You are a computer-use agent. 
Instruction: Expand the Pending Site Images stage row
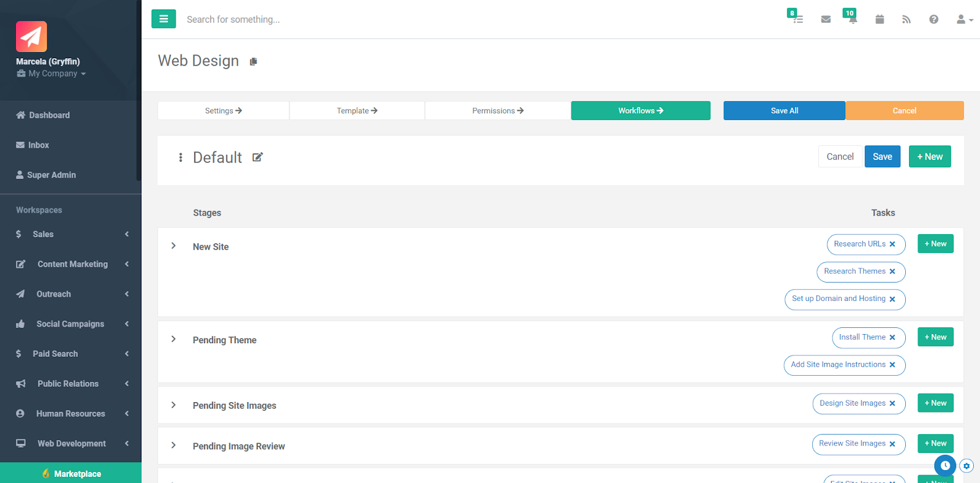coord(173,405)
